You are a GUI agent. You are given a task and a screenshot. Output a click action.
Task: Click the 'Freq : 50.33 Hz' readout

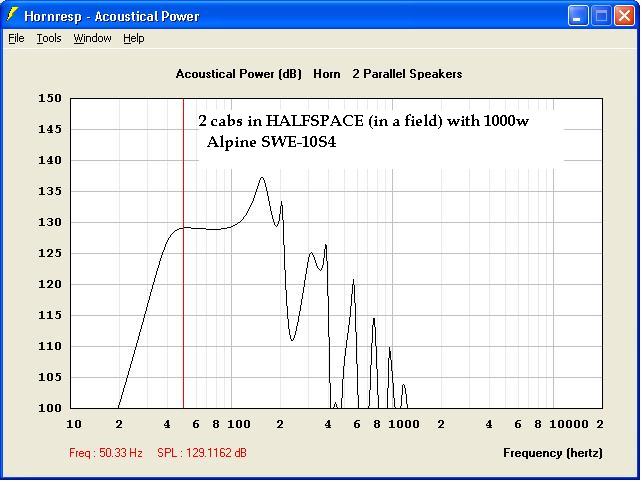106,453
